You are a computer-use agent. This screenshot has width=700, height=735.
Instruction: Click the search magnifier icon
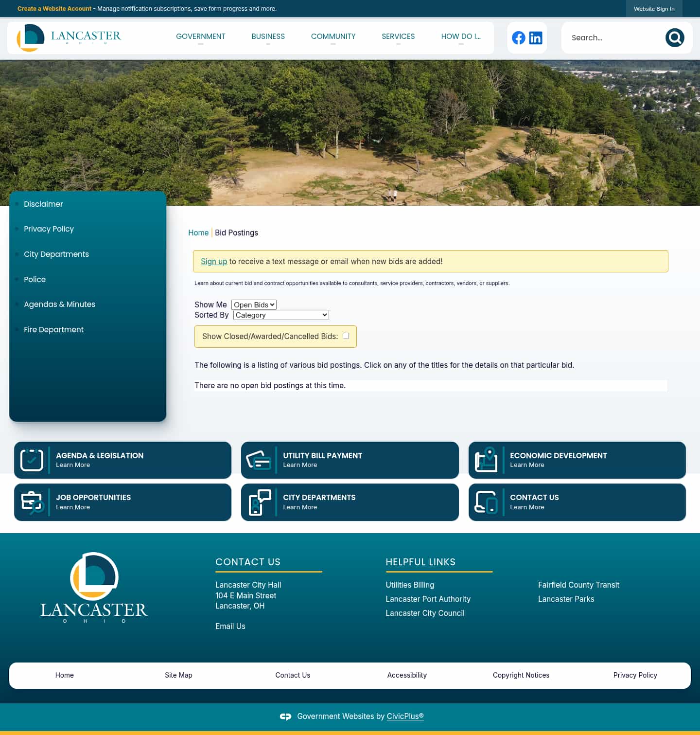pos(674,37)
